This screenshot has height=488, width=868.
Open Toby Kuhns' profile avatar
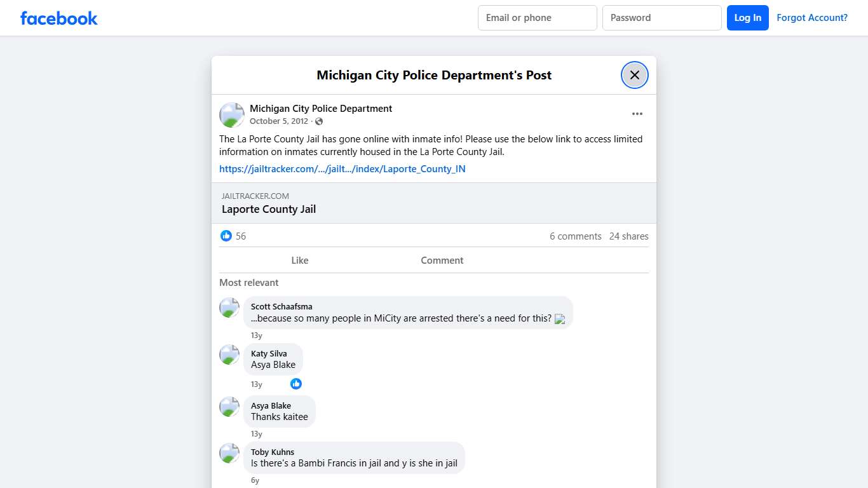click(x=229, y=453)
